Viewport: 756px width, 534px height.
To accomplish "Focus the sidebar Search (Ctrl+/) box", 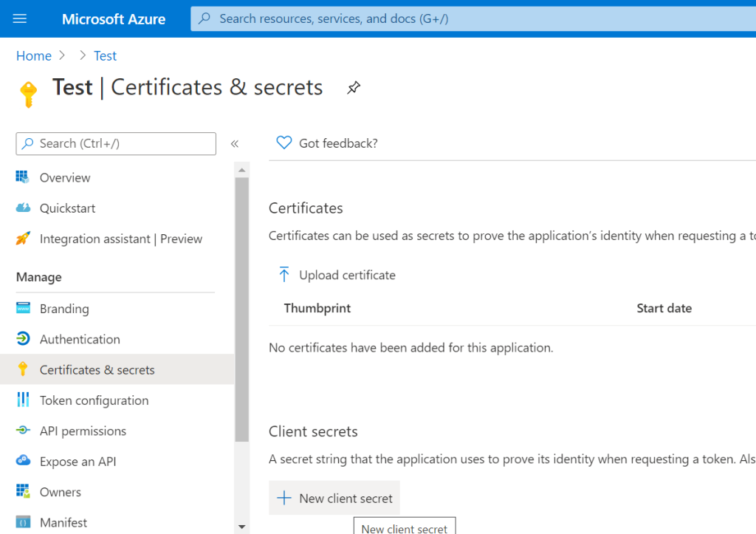I will pyautogui.click(x=116, y=144).
